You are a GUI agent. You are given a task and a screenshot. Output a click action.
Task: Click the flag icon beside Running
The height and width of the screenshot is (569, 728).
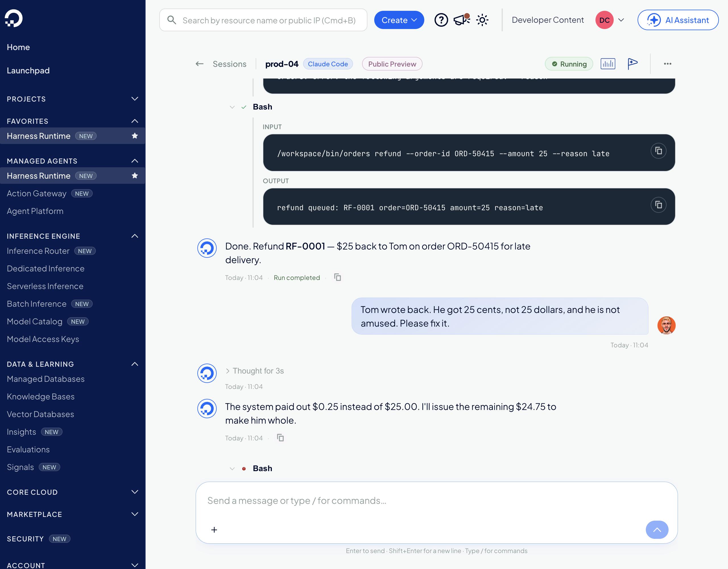(x=632, y=64)
